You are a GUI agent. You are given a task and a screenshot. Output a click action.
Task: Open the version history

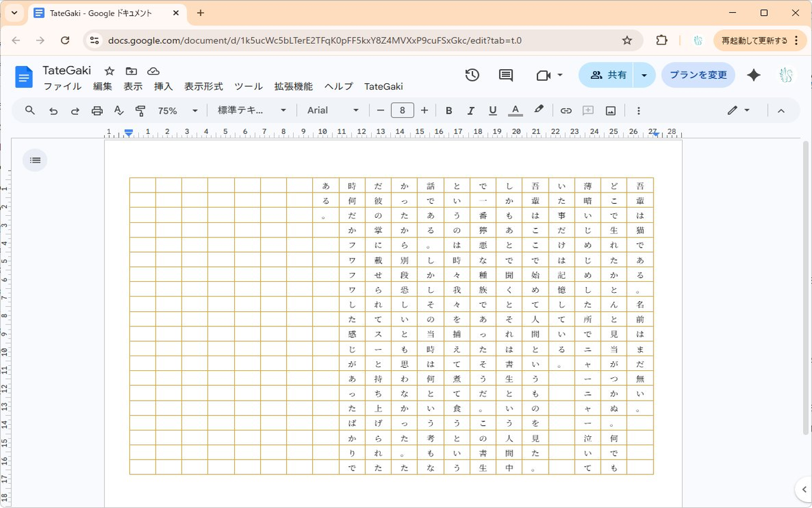tap(472, 75)
